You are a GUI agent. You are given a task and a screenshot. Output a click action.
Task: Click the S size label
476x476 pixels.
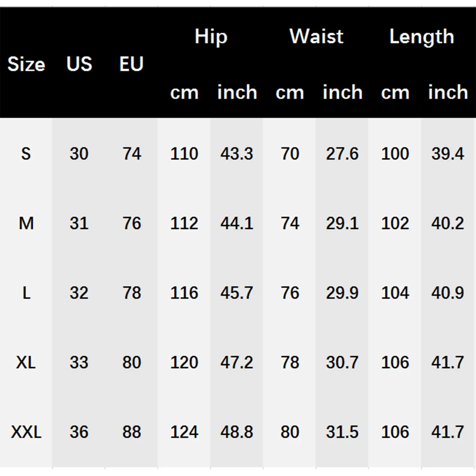coord(26,154)
